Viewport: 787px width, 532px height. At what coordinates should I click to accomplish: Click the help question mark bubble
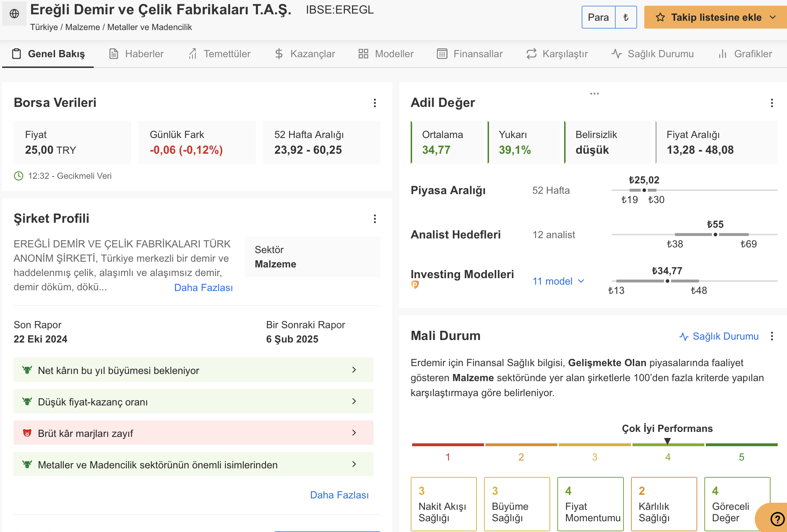pyautogui.click(x=777, y=519)
